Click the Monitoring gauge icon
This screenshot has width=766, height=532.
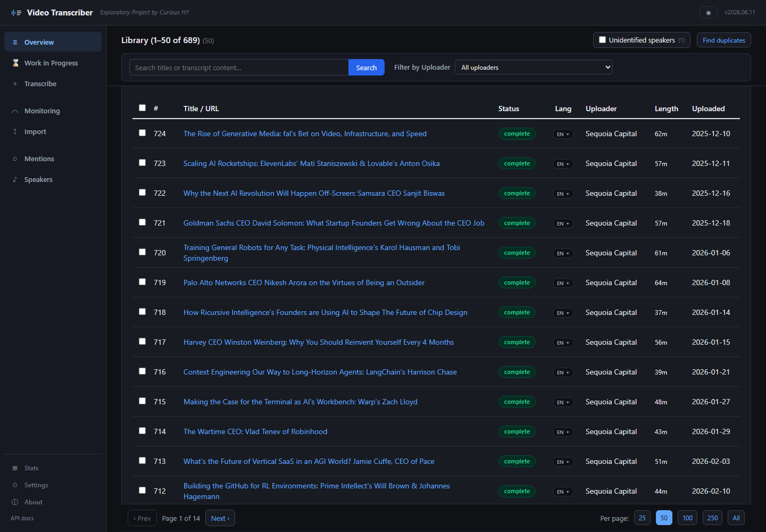(15, 111)
